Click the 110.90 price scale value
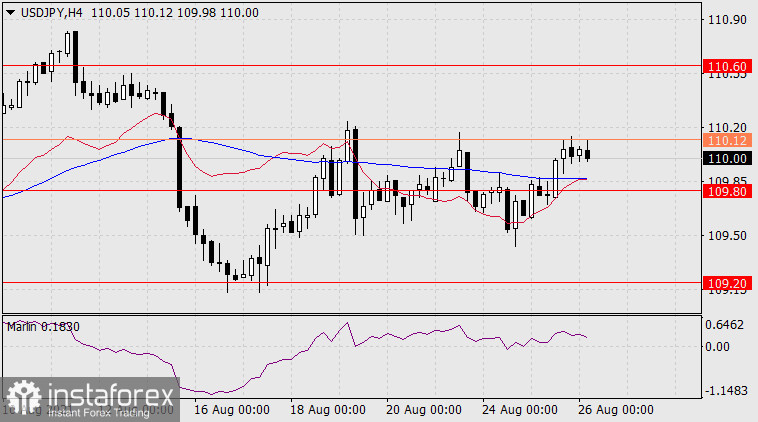 tap(727, 20)
